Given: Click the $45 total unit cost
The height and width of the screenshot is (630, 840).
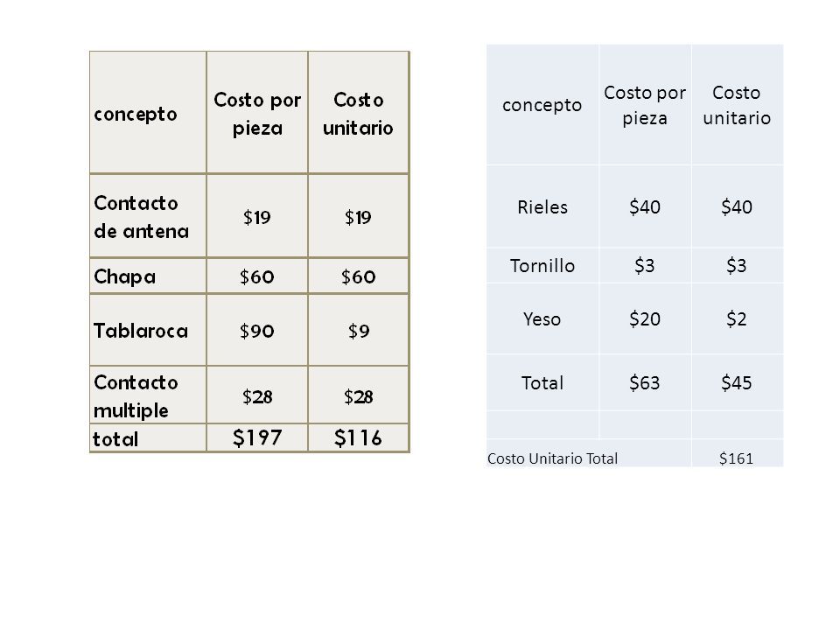Looking at the screenshot, I should 737,382.
